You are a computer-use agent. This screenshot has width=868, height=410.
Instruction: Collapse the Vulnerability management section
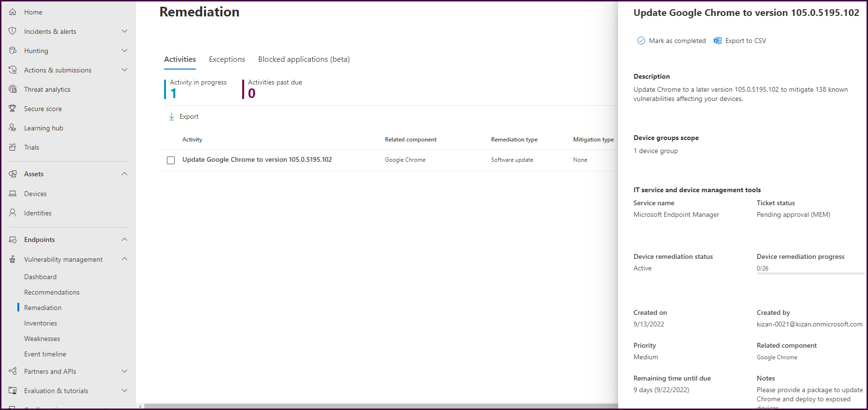click(124, 259)
